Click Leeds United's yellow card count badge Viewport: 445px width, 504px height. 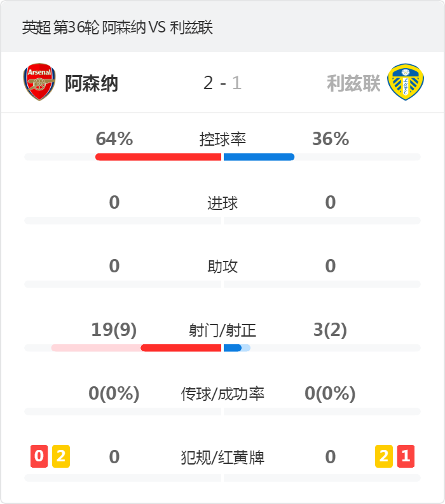pos(383,456)
